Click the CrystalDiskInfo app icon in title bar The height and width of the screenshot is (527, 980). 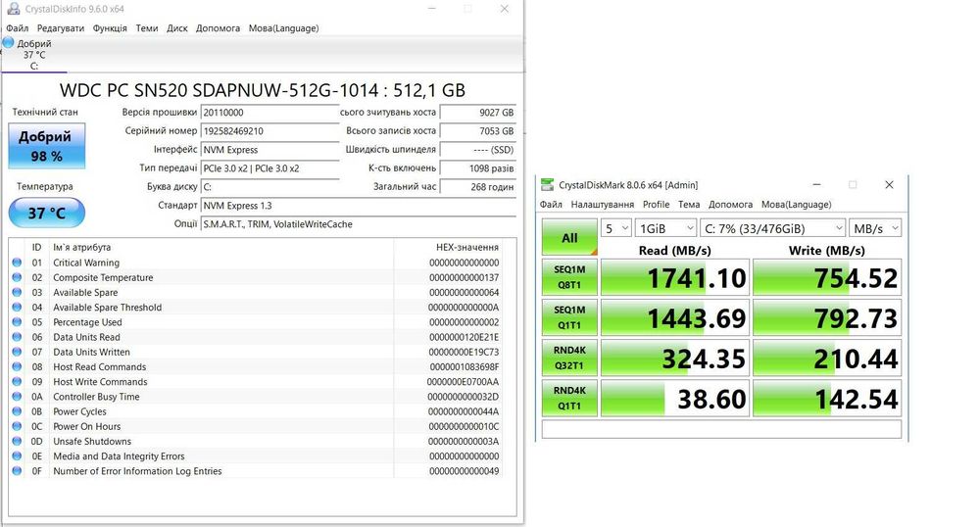coord(13,8)
